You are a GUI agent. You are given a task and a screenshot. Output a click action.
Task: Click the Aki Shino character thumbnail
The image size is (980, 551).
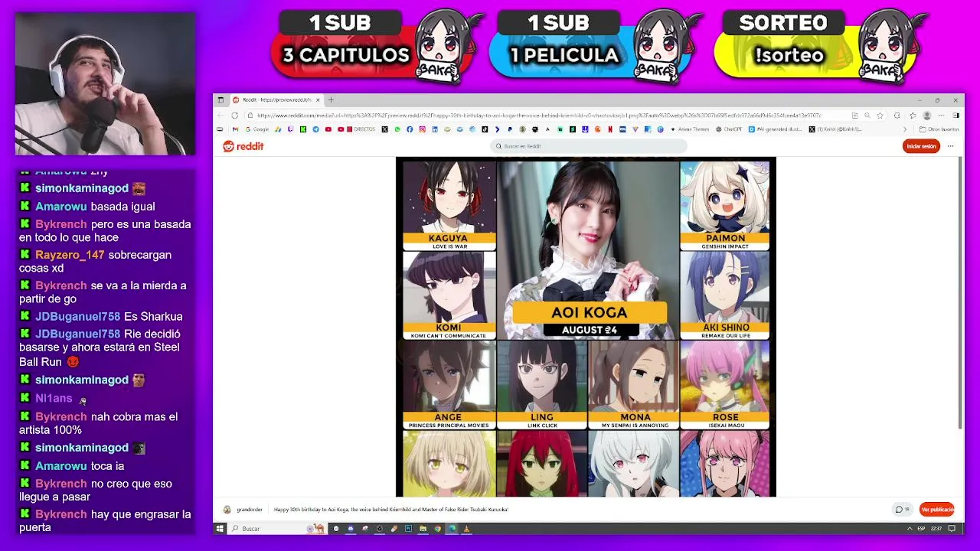click(724, 295)
